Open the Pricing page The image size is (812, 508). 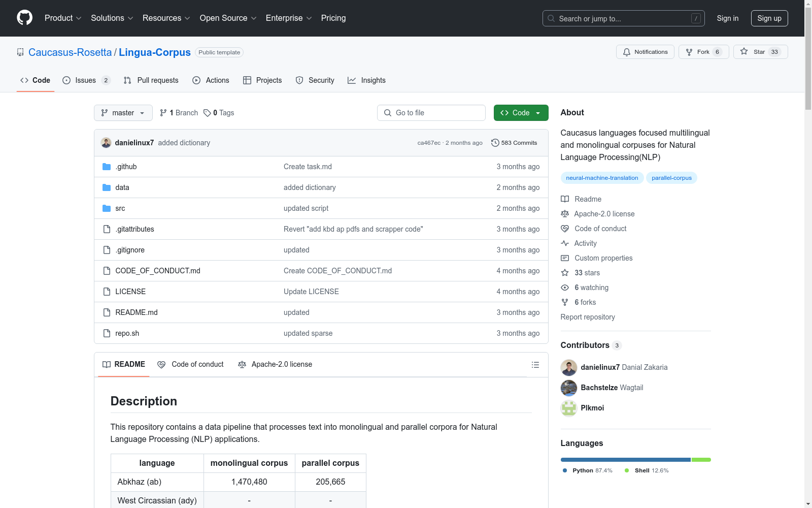[333, 18]
